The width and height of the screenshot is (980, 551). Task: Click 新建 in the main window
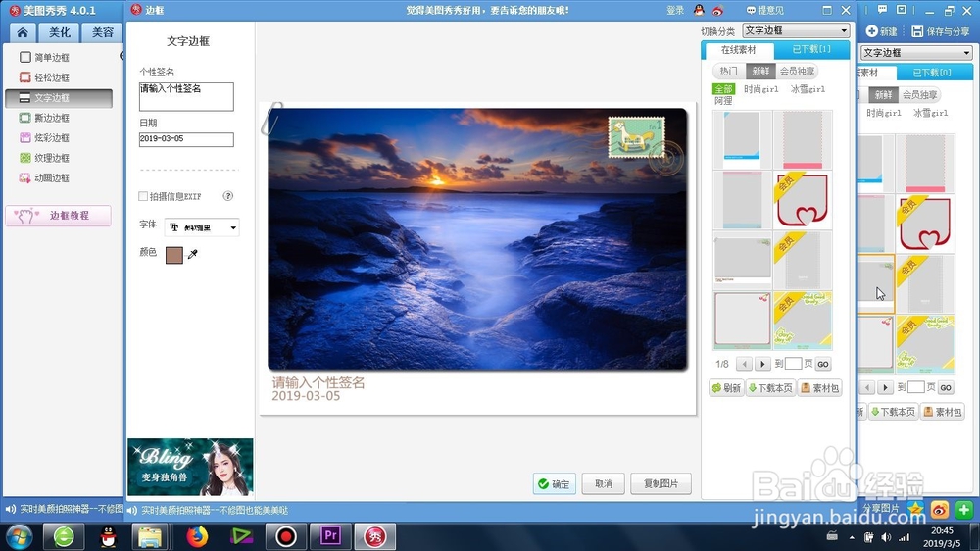tap(881, 31)
